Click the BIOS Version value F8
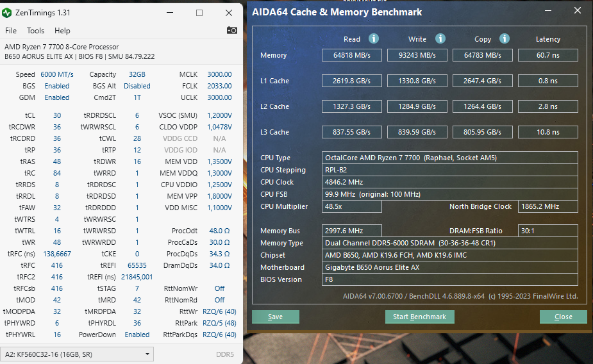 [449, 279]
